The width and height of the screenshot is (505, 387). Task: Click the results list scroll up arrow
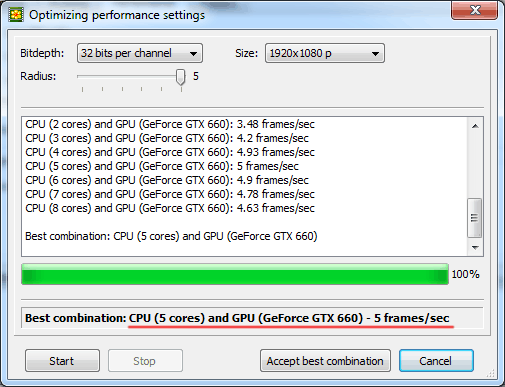475,126
